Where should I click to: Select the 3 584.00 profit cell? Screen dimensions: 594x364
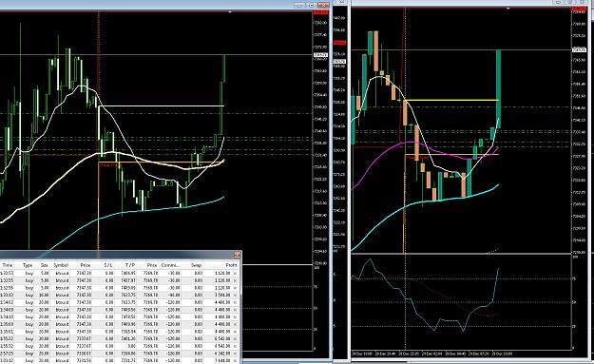pyautogui.click(x=222, y=295)
